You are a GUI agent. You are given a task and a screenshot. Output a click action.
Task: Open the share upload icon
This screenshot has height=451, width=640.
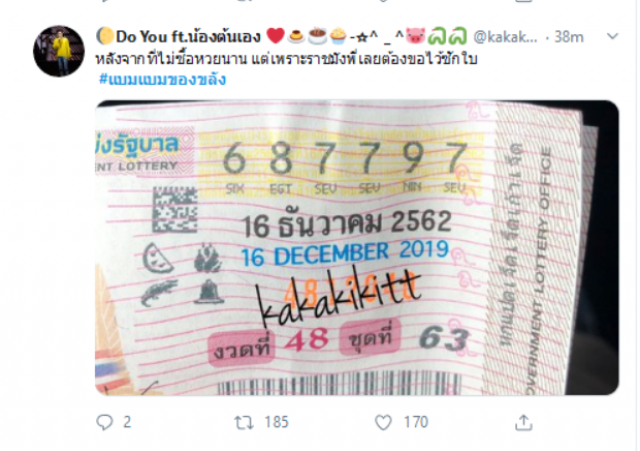click(x=524, y=422)
